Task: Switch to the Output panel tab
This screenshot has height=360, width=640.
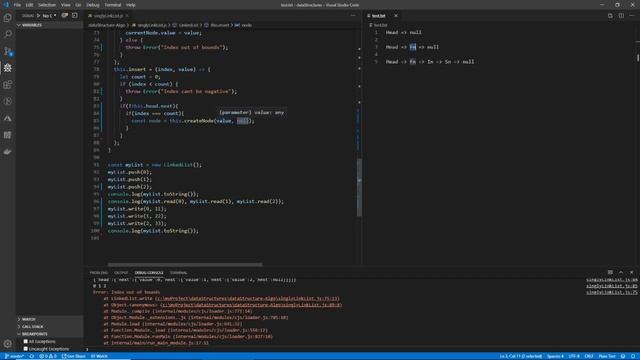Action: click(121, 273)
